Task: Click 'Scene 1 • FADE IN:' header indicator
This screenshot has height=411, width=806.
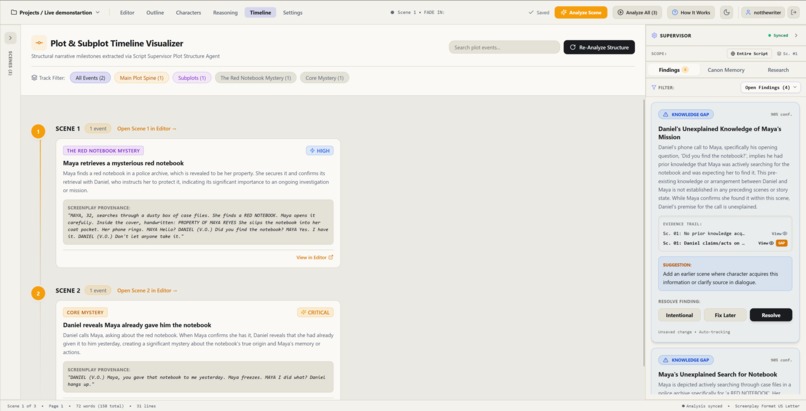Action: tap(417, 12)
